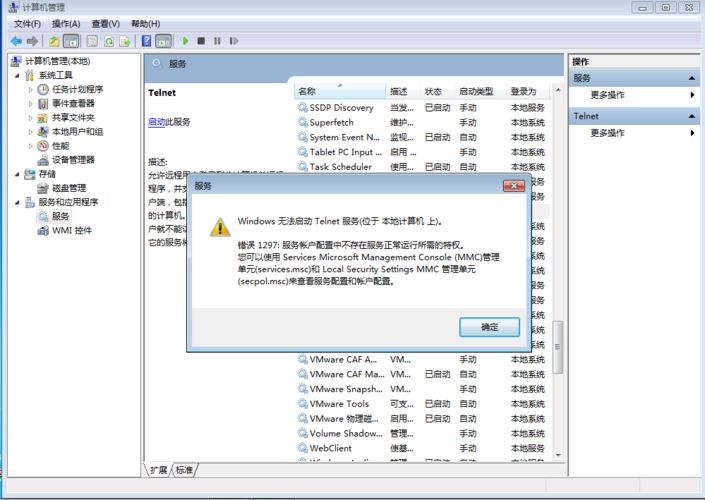705x500 pixels.
Task: Collapse the 服务 actions section arrow
Action: pyautogui.click(x=692, y=78)
